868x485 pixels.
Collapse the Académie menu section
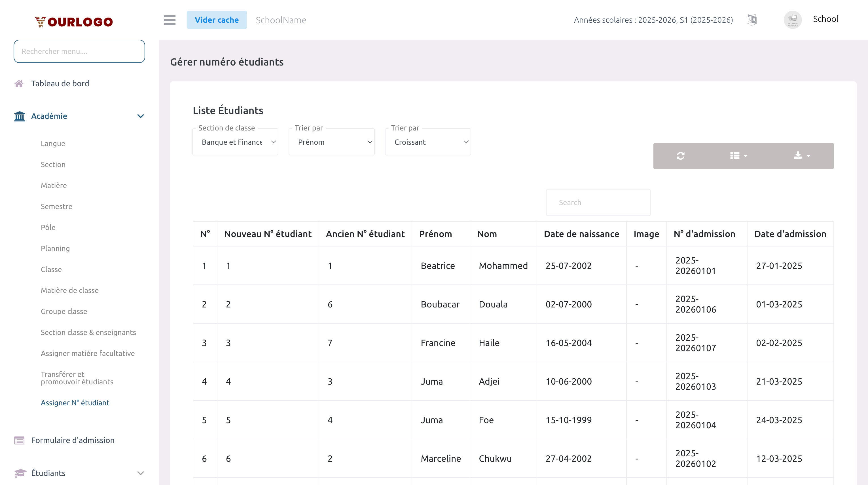pos(141,116)
